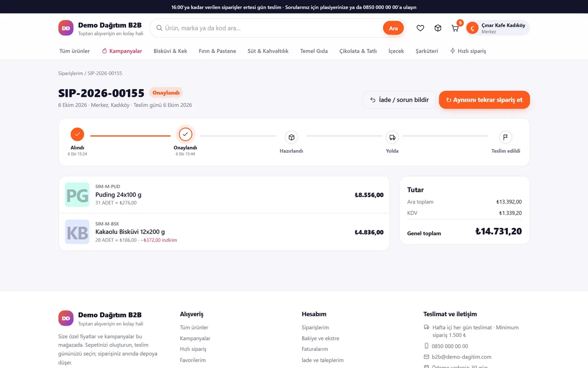Click the footer delivery truck icon

tap(426, 327)
